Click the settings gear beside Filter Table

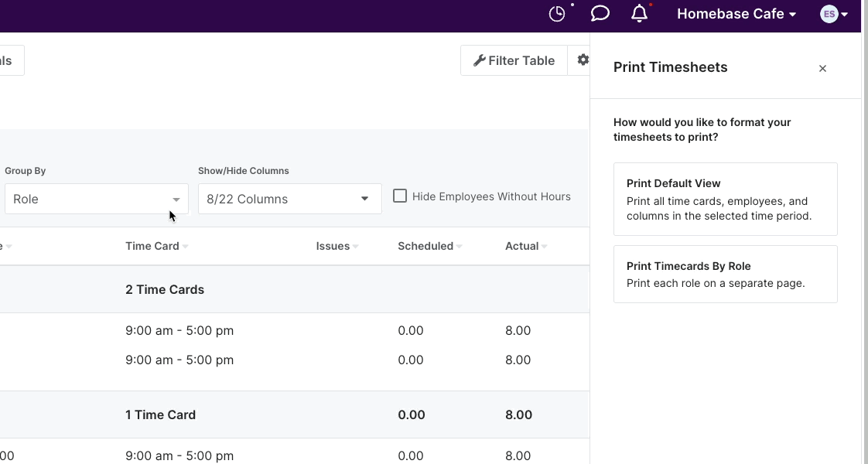pos(584,60)
